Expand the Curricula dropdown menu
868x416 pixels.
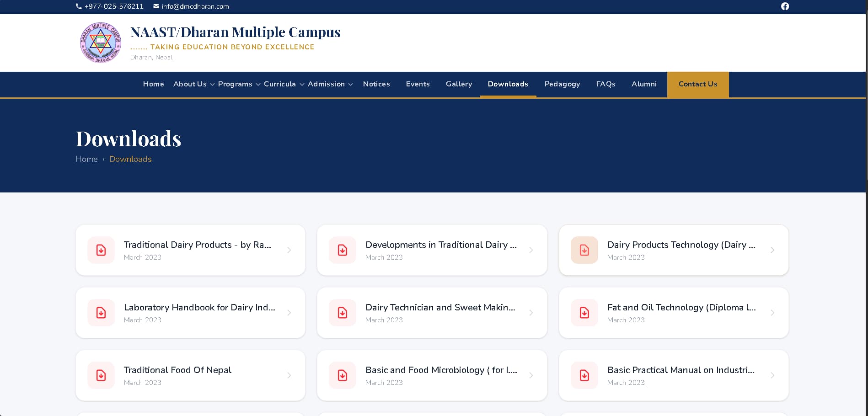click(284, 84)
